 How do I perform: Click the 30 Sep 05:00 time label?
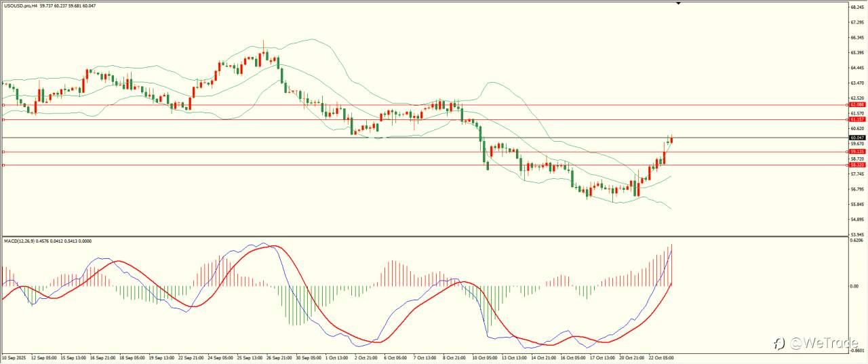[310, 357]
